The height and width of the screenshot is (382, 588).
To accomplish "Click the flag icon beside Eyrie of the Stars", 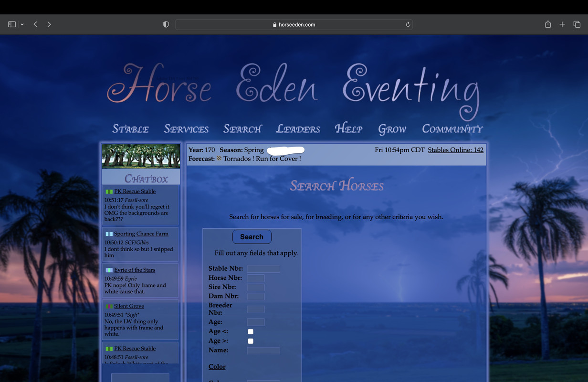I will tap(109, 270).
